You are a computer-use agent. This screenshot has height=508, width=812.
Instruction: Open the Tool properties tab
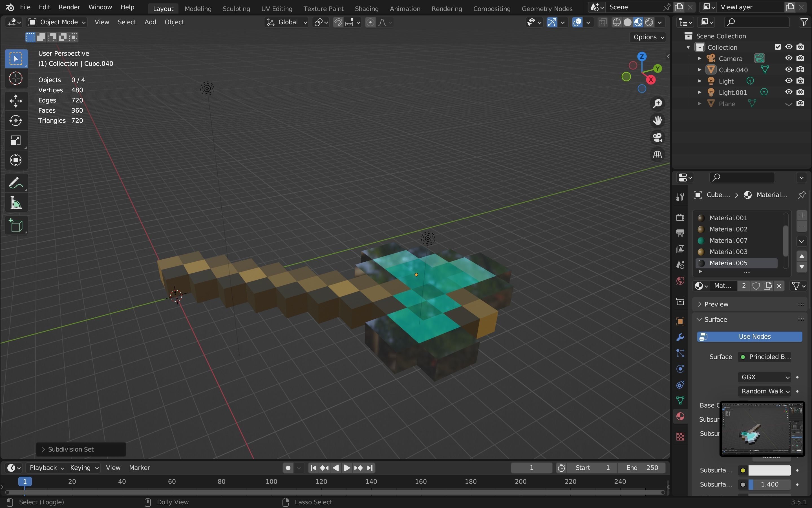pos(680,197)
